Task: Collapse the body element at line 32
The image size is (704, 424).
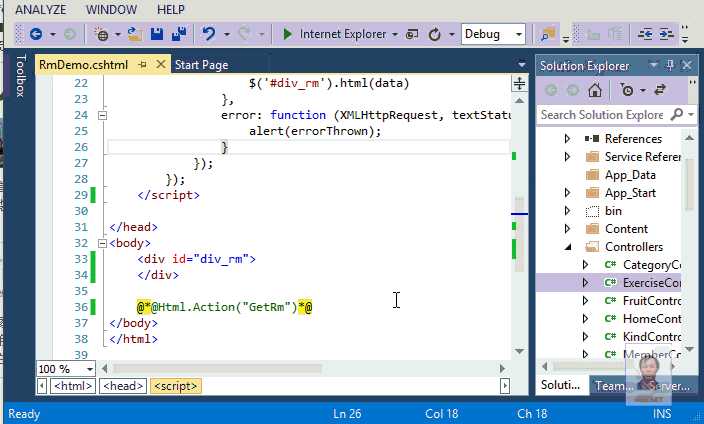Action: click(102, 243)
